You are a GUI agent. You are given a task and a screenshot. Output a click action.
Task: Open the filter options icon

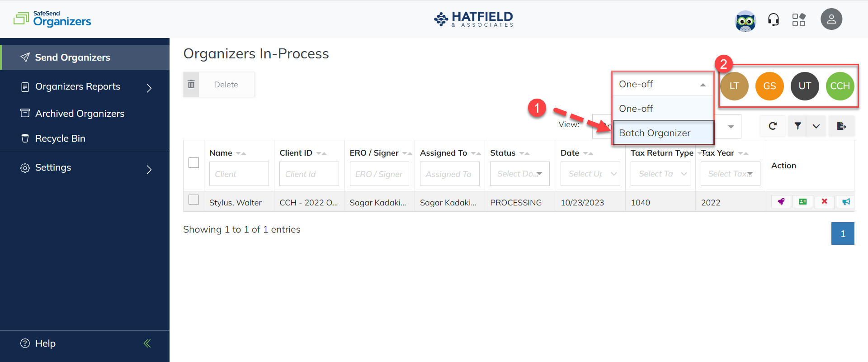(797, 126)
